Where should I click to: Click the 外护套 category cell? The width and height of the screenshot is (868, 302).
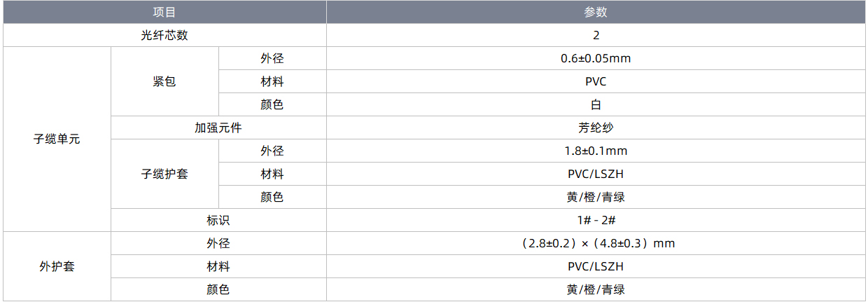click(x=57, y=267)
